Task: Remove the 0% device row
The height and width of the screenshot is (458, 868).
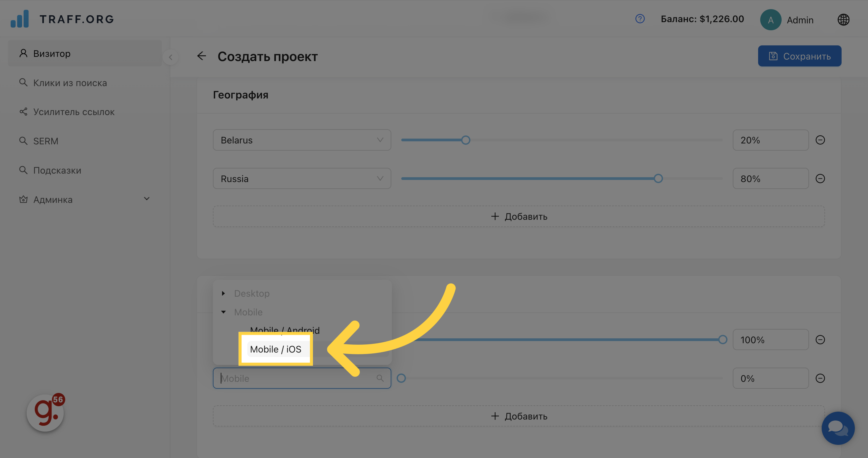Action: (820, 378)
